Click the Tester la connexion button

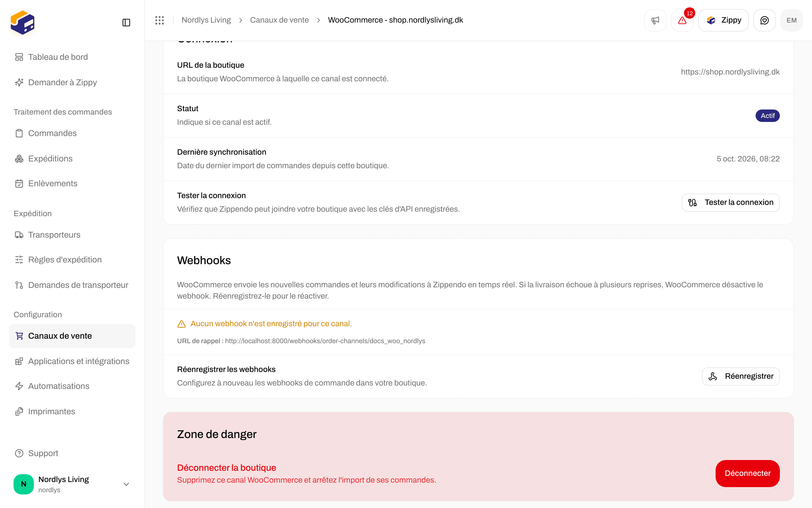pyautogui.click(x=731, y=203)
